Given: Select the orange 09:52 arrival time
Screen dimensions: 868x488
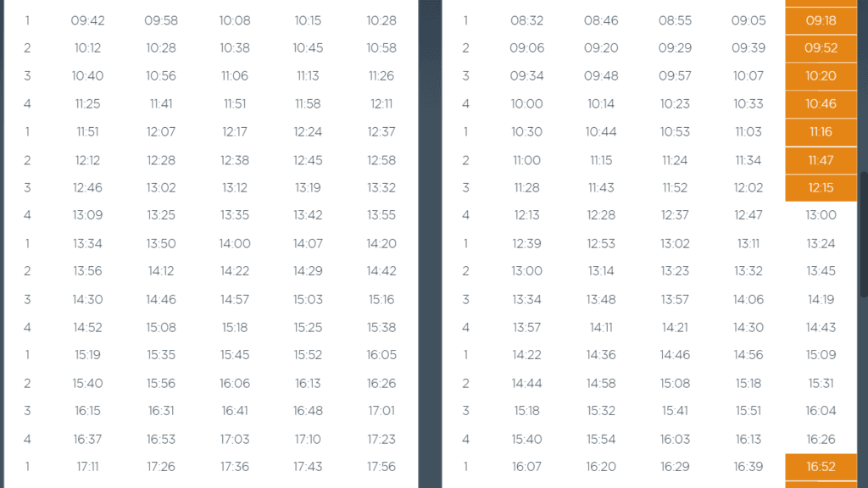Looking at the screenshot, I should coord(821,48).
